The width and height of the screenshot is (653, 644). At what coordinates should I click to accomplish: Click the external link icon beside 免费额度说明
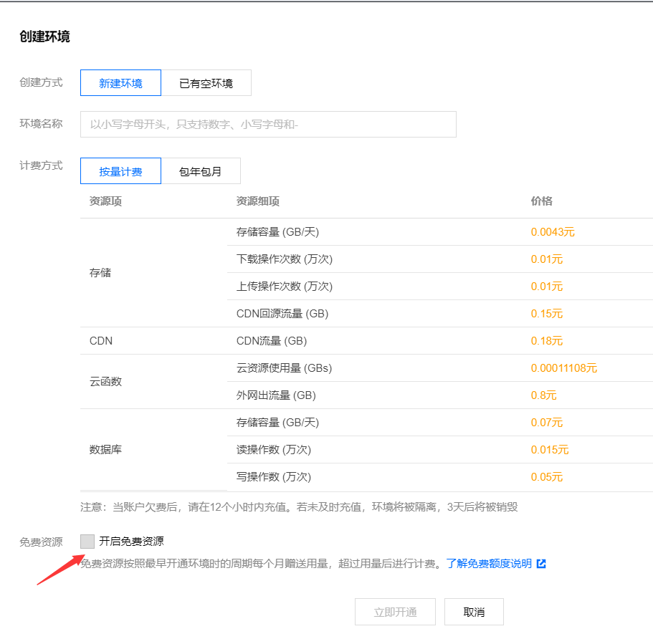click(541, 563)
